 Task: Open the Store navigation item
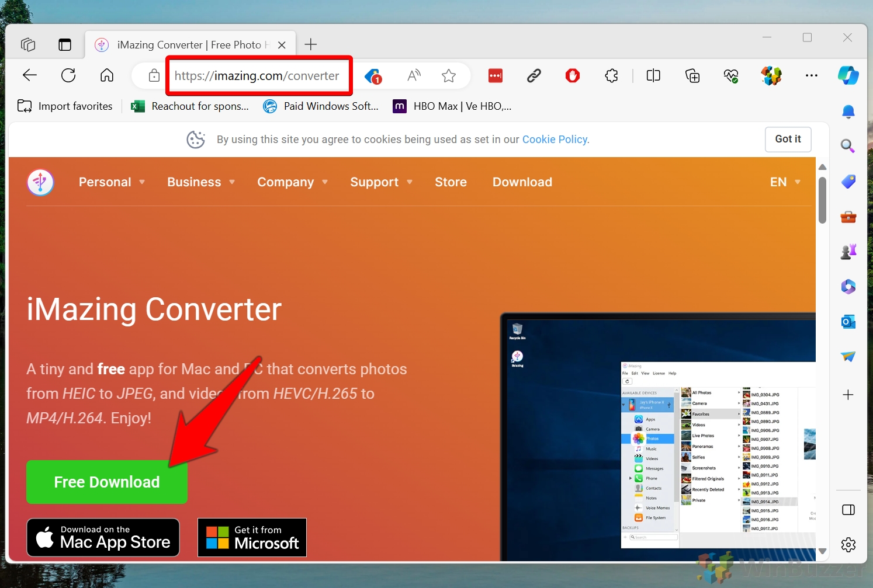(451, 182)
